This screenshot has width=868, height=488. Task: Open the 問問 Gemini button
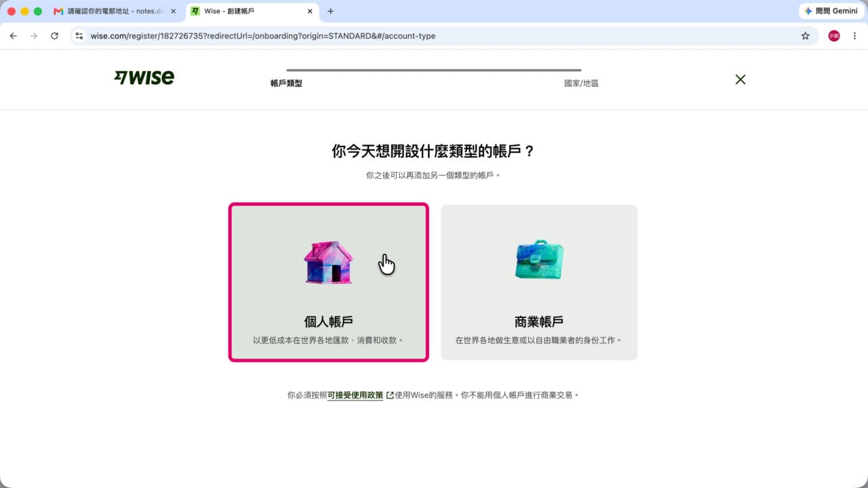[831, 12]
